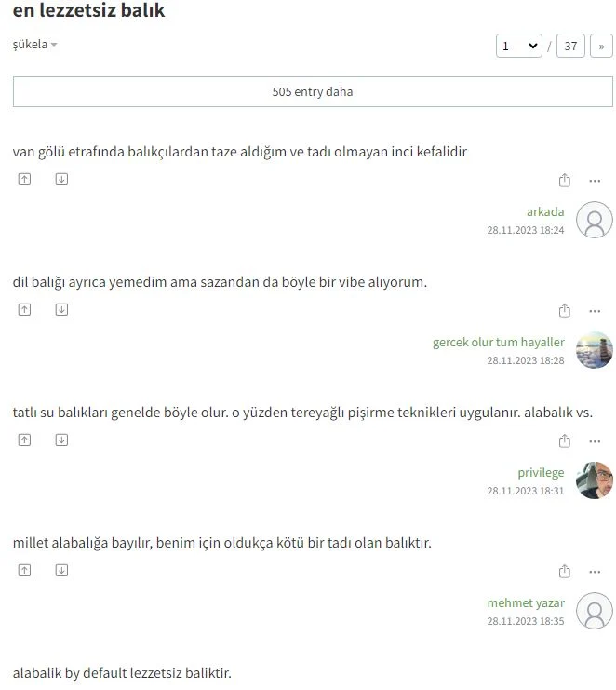Visit gercek olur tum hayaller profile

[498, 342]
